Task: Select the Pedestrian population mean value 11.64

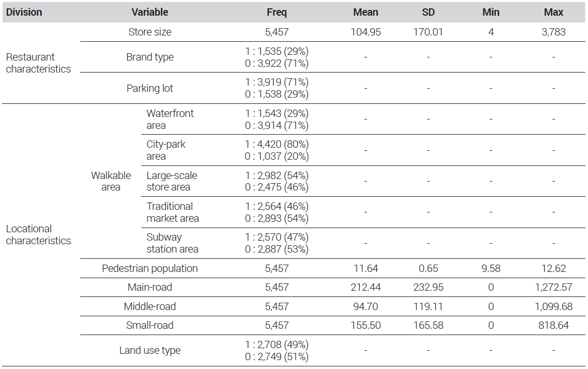Action: tap(365, 268)
